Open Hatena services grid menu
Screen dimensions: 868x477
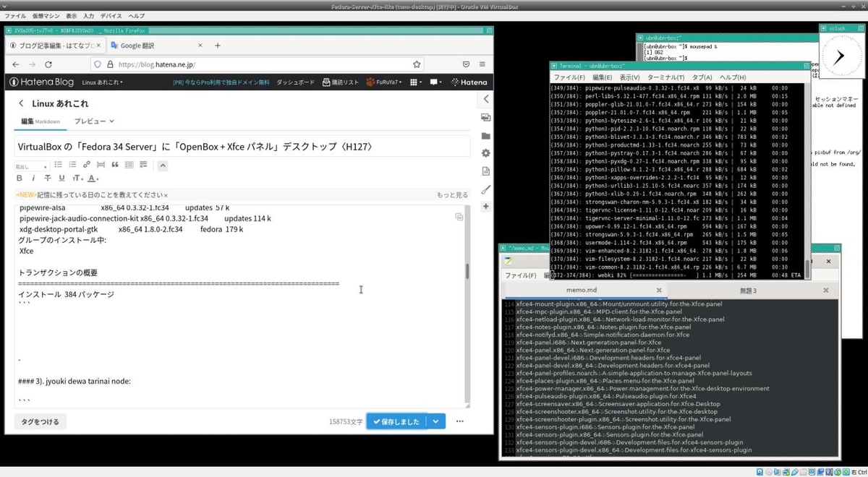pyautogui.click(x=417, y=82)
